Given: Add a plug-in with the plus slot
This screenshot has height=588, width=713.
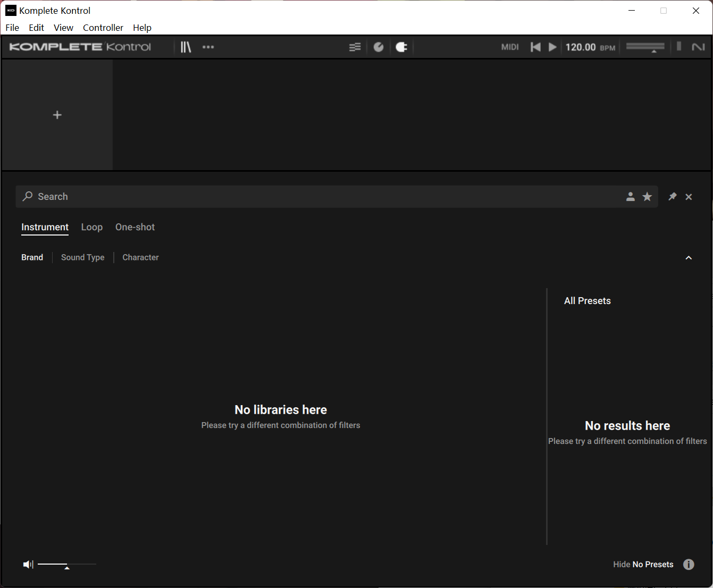Looking at the screenshot, I should point(57,115).
